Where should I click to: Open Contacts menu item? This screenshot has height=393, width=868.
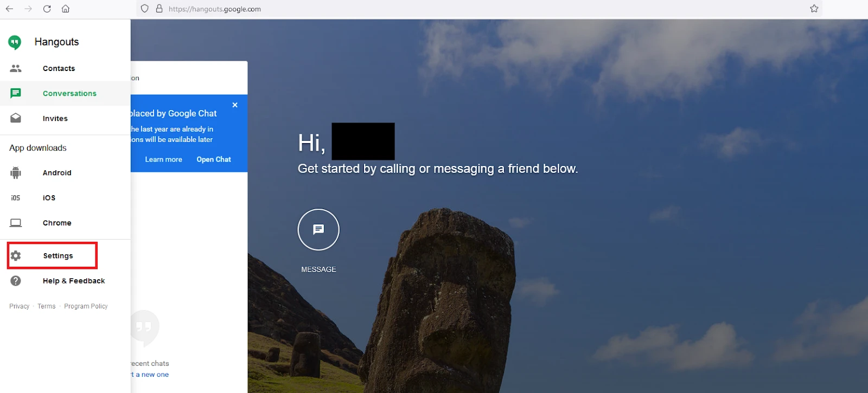(65, 68)
